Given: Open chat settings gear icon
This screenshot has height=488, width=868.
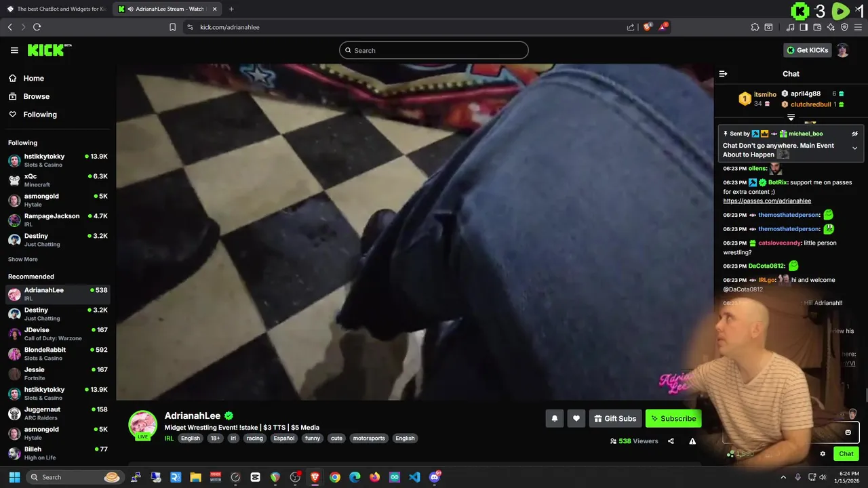Looking at the screenshot, I should click(823, 454).
